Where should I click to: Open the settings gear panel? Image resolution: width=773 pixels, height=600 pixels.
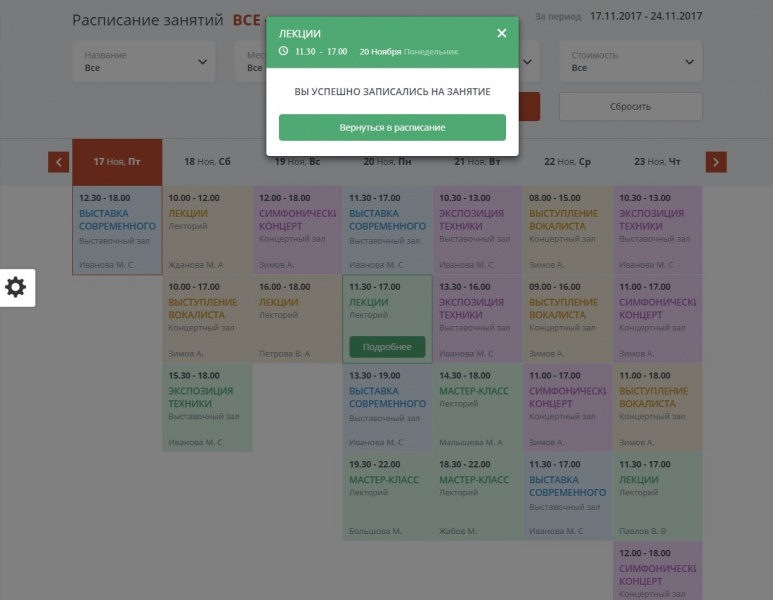tap(16, 288)
